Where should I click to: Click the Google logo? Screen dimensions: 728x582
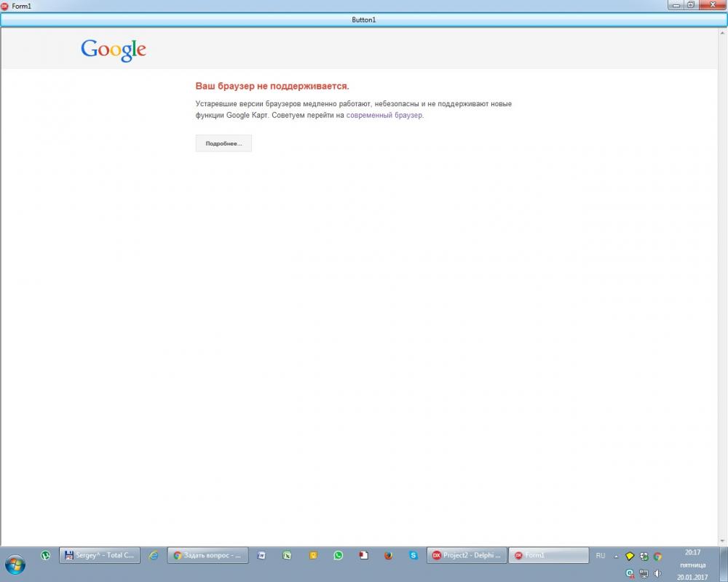coord(114,50)
